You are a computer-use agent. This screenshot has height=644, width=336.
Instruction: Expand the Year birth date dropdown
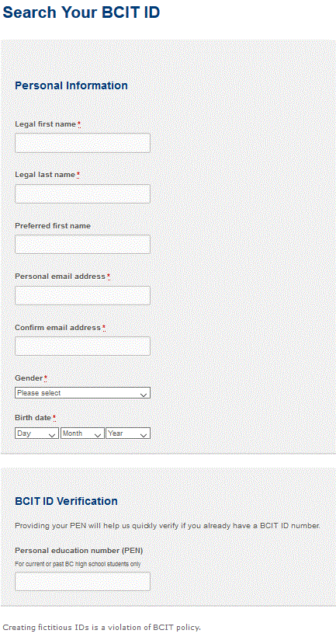click(128, 433)
